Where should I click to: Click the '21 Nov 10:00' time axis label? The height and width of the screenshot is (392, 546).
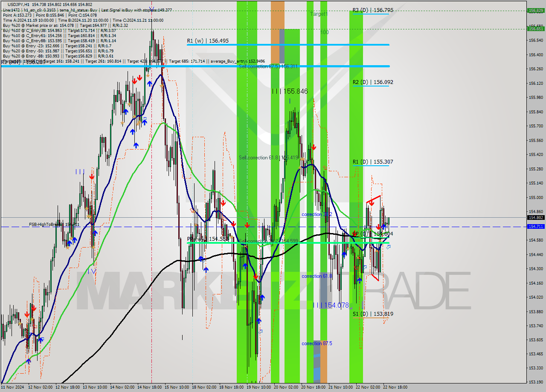pyautogui.click(x=340, y=387)
